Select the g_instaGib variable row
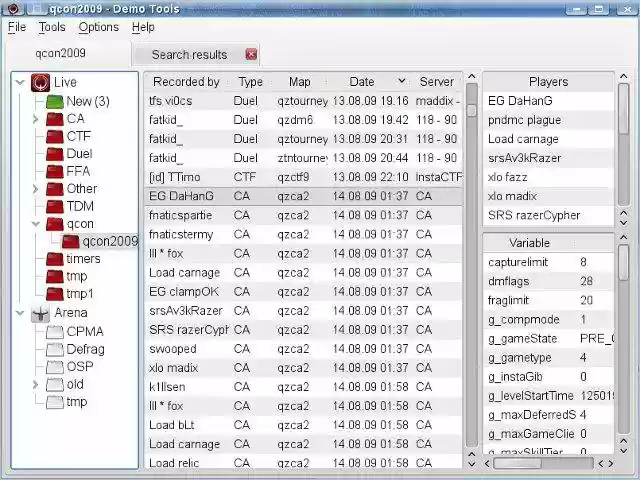Screen dimensions: 640x480 pyautogui.click(x=548, y=377)
